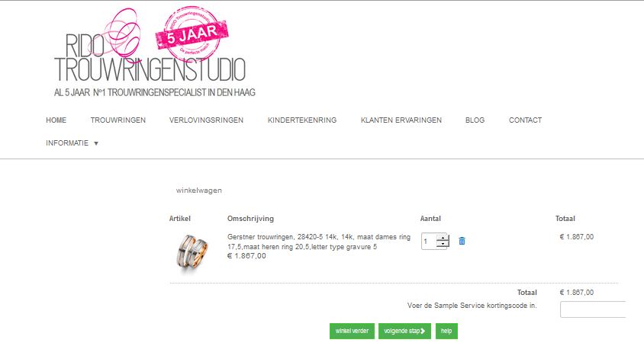
Task: Click the Gerstner trouwringen description link
Action: [319, 242]
